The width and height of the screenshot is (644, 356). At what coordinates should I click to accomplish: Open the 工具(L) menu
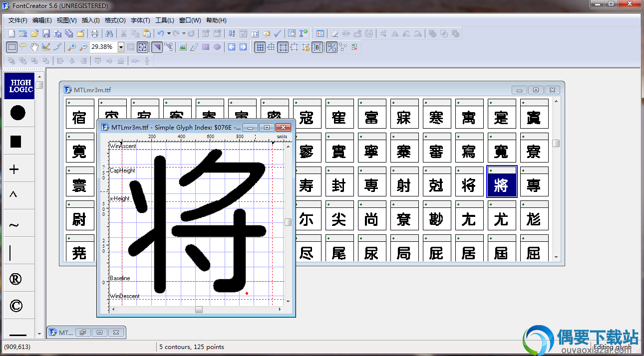coord(164,20)
